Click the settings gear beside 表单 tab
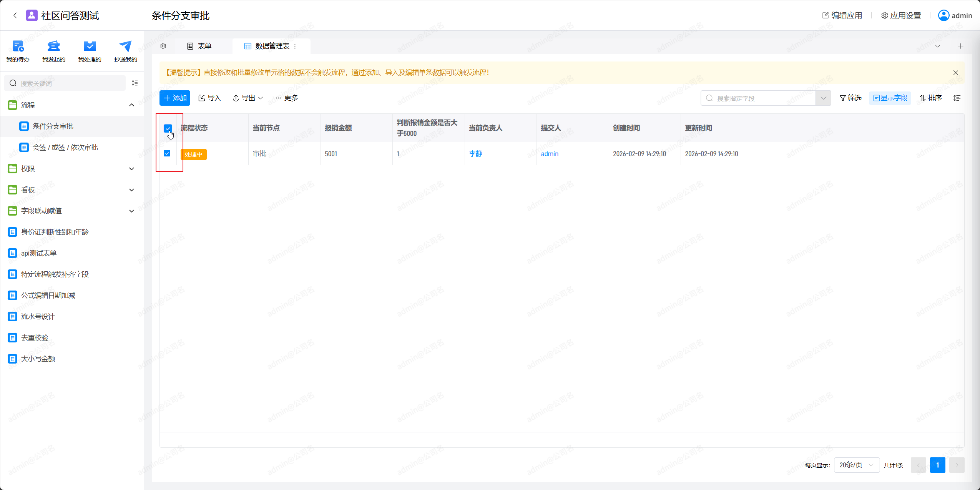980x490 pixels. pos(163,46)
